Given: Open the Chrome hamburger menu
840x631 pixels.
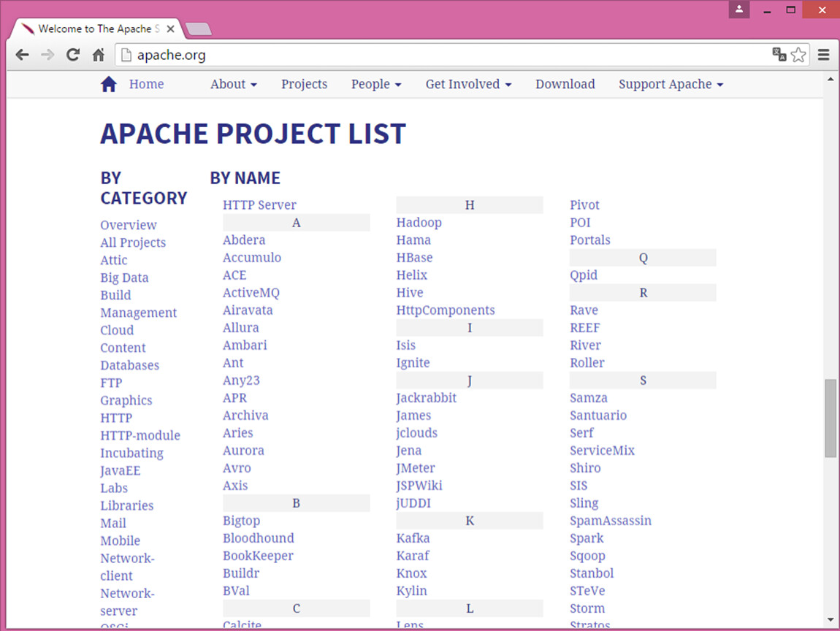Looking at the screenshot, I should pyautogui.click(x=824, y=55).
